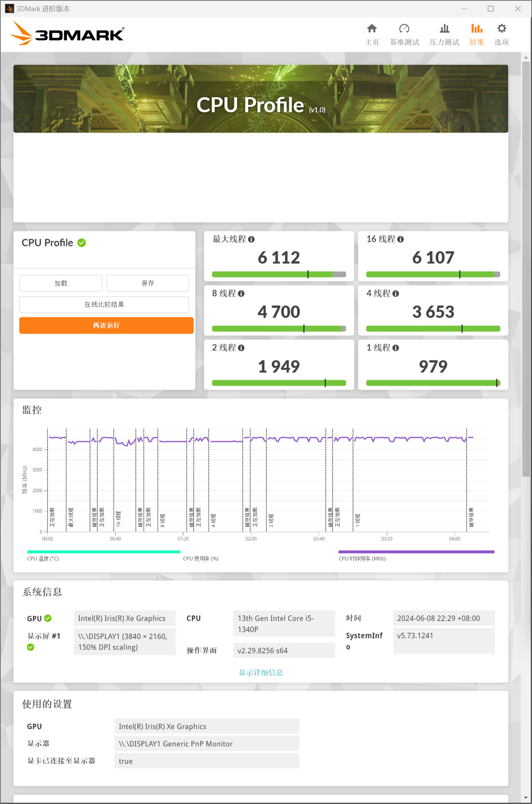Switch to the 结果 results tab
Image resolution: width=532 pixels, height=804 pixels.
pos(476,34)
